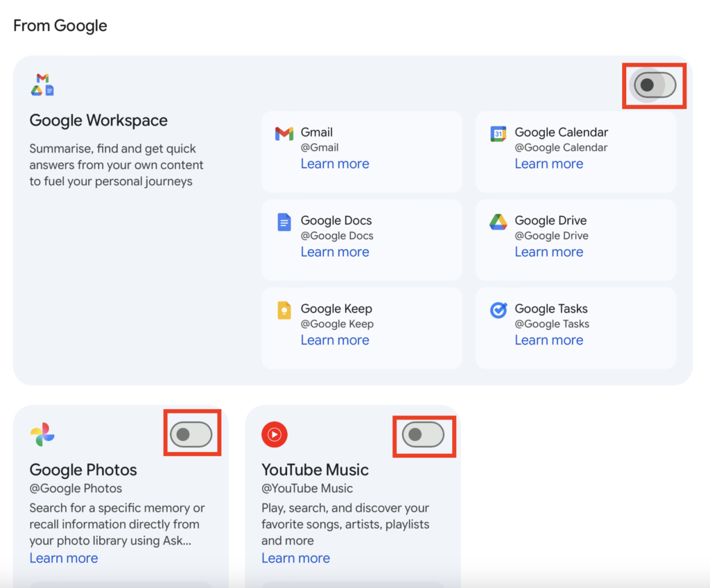
Task: Click 'Search for a specific memory' description
Action: pyautogui.click(x=117, y=525)
